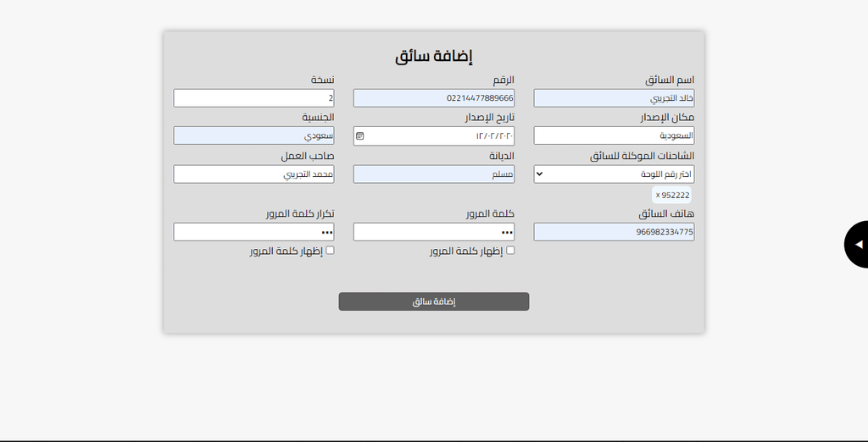Expand the plate number dropdown chevron
The image size is (868, 442).
[540, 174]
